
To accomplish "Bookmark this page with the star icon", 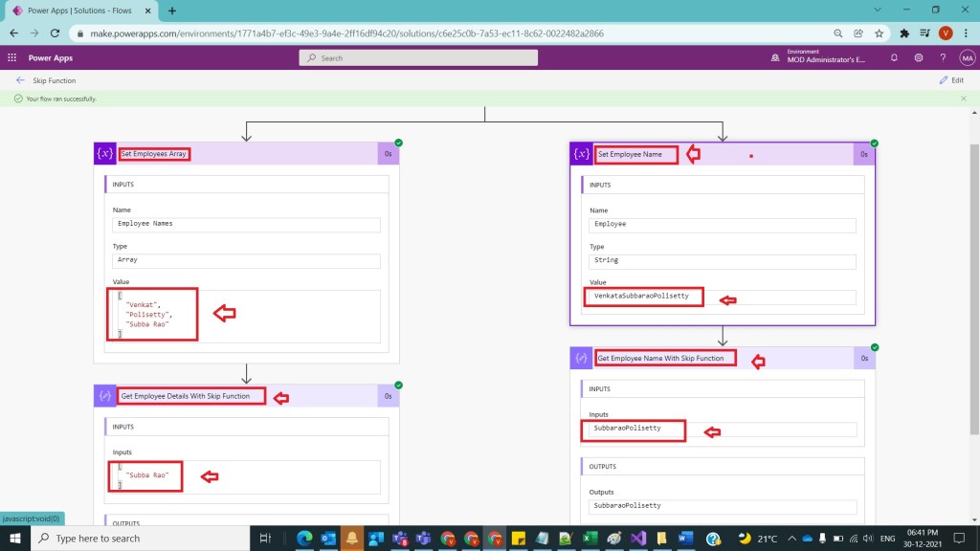I will pyautogui.click(x=879, y=33).
